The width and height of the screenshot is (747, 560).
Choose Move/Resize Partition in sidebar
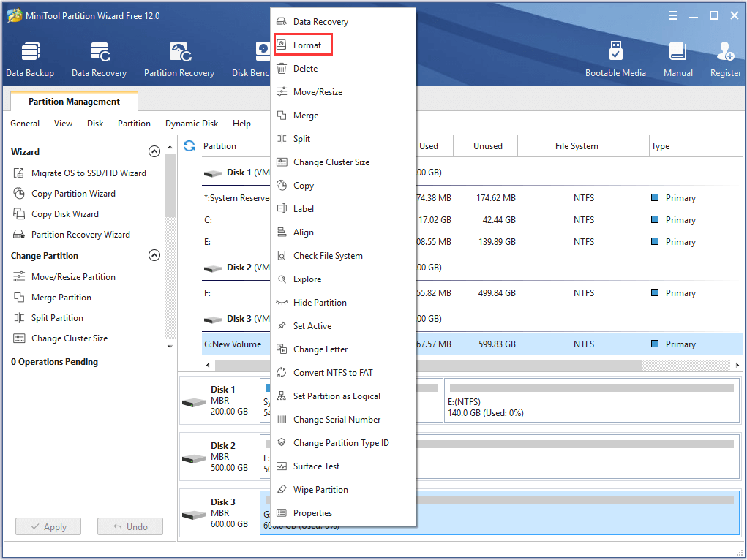tap(64, 276)
